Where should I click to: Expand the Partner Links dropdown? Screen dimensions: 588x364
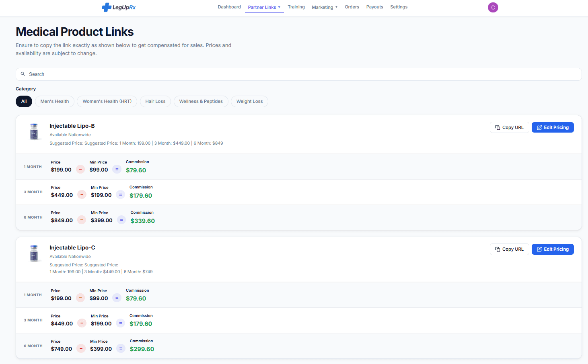point(264,7)
